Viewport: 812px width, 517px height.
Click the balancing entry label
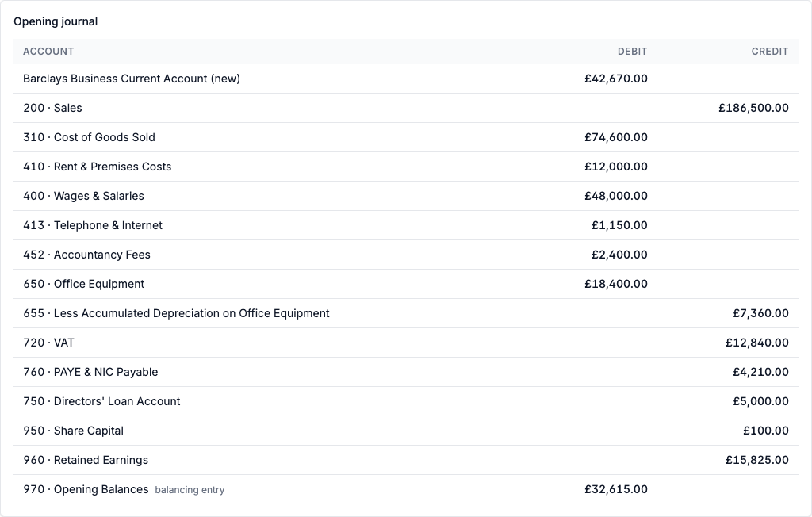point(190,490)
